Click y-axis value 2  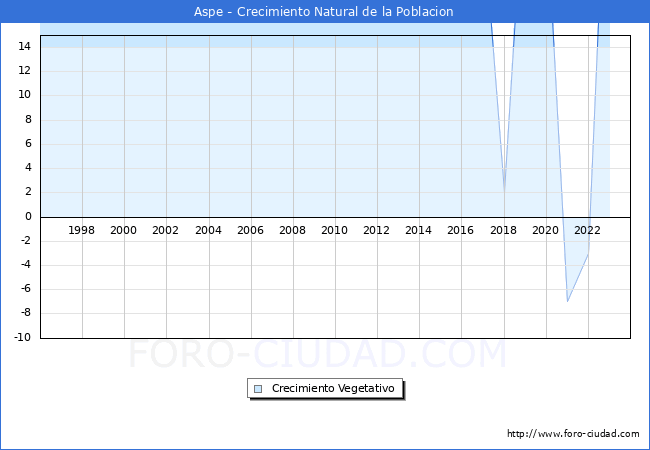coord(28,191)
